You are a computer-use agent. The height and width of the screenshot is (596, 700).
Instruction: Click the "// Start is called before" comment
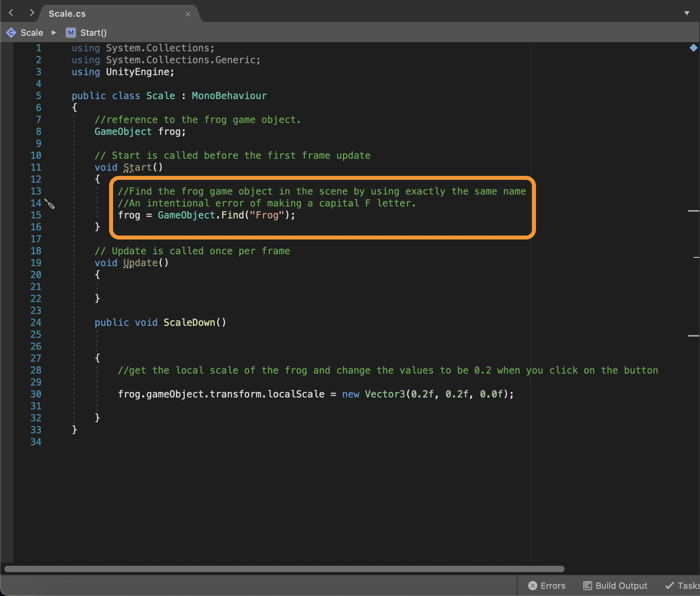click(x=233, y=156)
